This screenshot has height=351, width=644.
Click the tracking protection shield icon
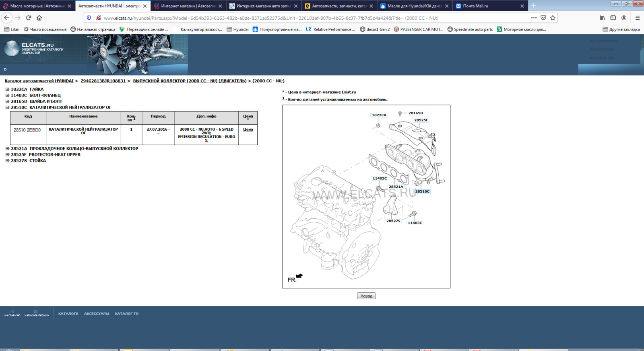89,18
